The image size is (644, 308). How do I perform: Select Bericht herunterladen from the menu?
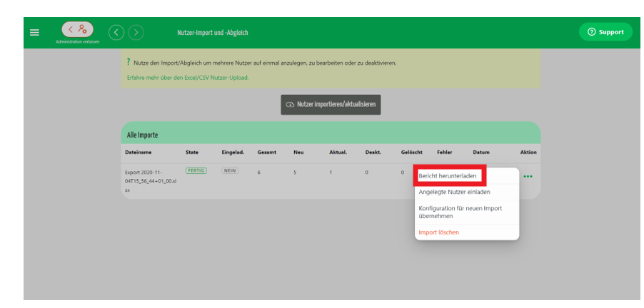(447, 175)
